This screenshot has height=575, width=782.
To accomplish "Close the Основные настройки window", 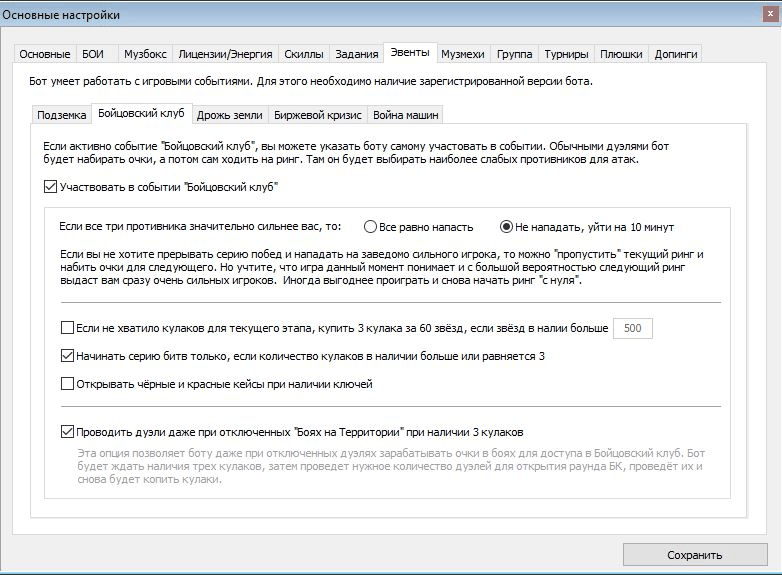I will 770,14.
